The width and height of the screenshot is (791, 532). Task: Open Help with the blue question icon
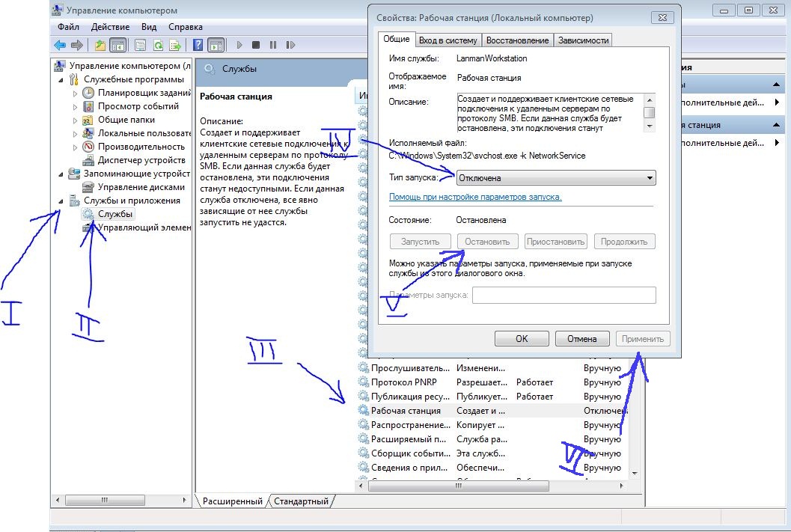(198, 46)
